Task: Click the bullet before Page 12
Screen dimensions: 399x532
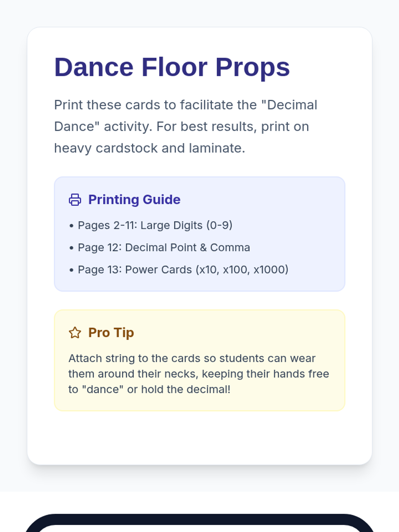Action: pos(71,248)
